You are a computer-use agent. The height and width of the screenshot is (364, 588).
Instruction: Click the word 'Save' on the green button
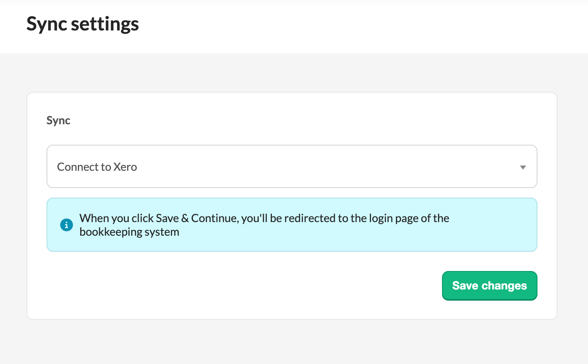coord(465,286)
